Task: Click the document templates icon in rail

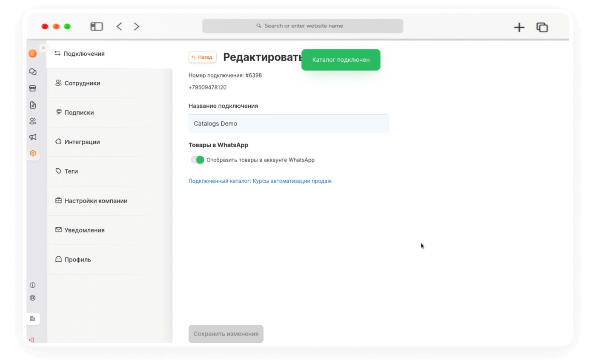Action: (33, 105)
